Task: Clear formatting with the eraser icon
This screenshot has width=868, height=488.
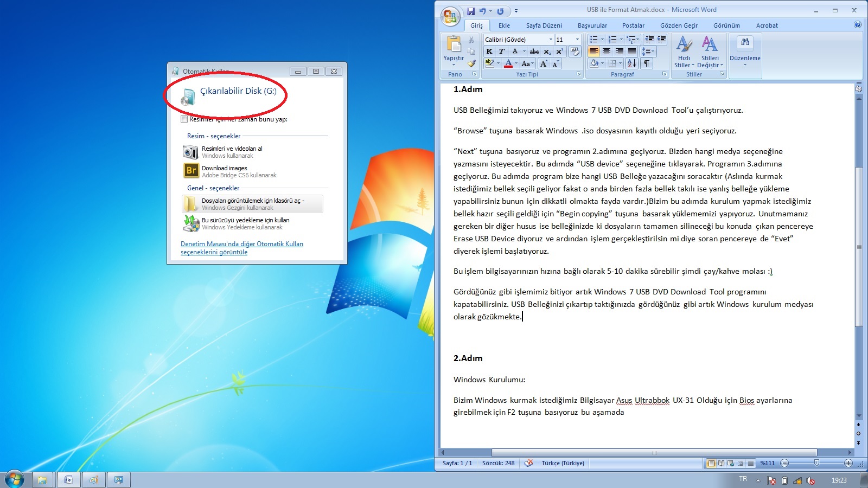Action: tap(575, 52)
